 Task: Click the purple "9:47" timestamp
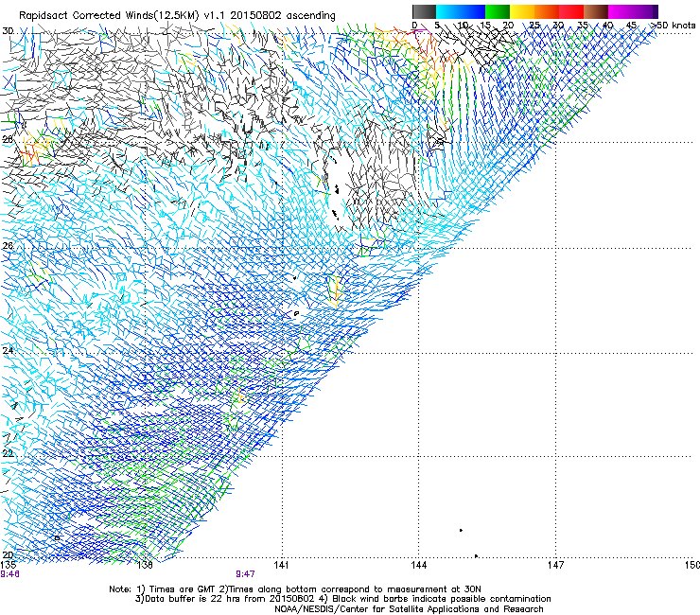click(x=245, y=574)
